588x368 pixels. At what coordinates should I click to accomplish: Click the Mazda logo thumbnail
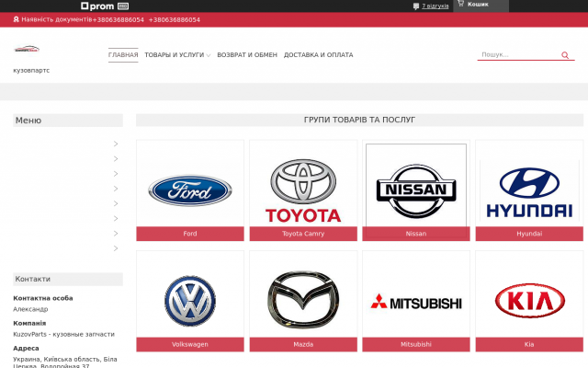click(x=303, y=300)
